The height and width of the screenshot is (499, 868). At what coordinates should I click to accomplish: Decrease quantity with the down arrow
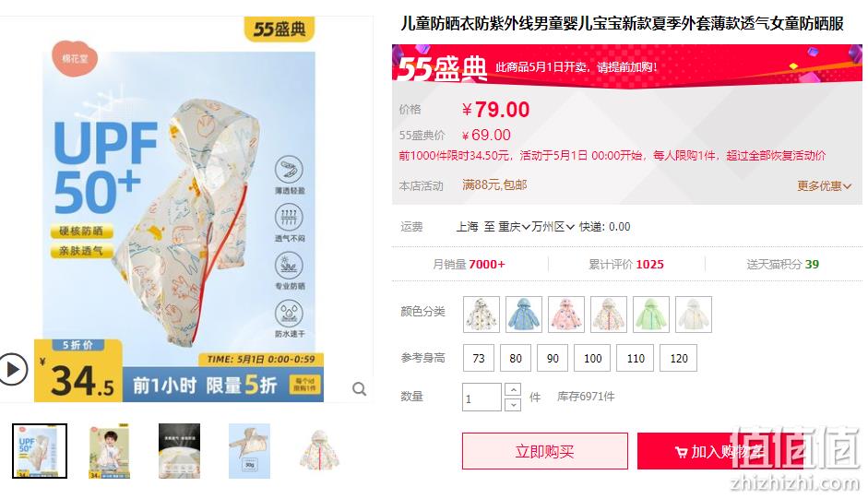(513, 404)
